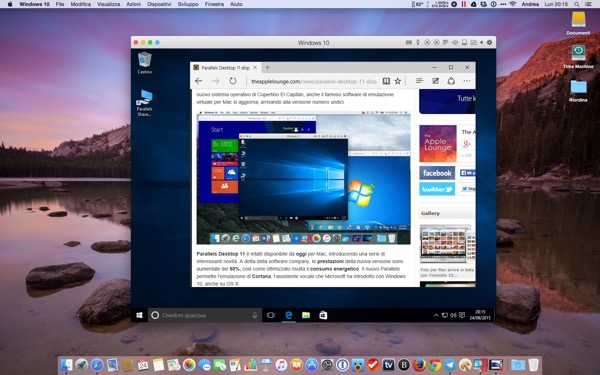Open the Windows Start button
The height and width of the screenshot is (375, 600).
[139, 315]
